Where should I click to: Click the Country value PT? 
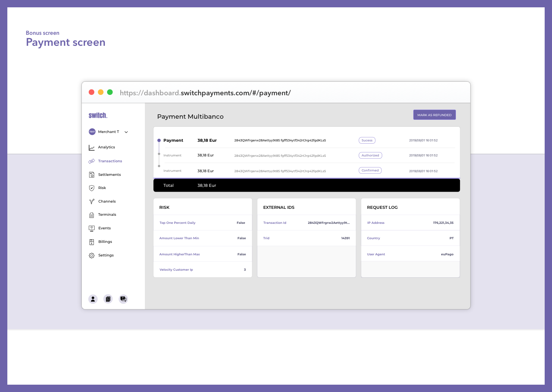click(x=452, y=238)
